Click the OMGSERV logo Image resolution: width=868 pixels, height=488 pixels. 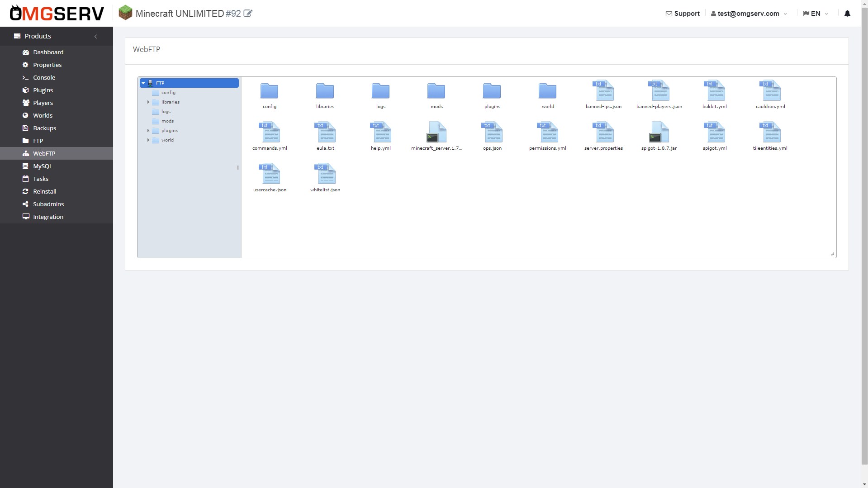pos(57,13)
